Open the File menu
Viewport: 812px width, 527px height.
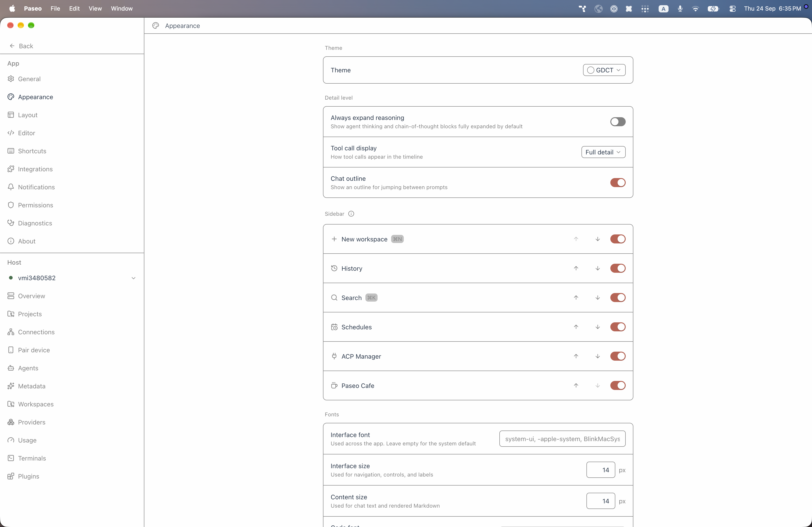(55, 9)
